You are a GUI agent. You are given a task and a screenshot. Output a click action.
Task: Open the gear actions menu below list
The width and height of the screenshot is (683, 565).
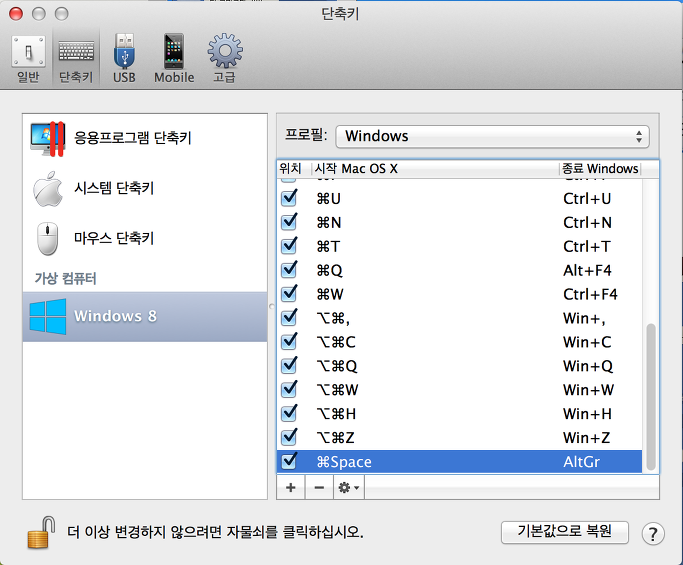click(349, 487)
